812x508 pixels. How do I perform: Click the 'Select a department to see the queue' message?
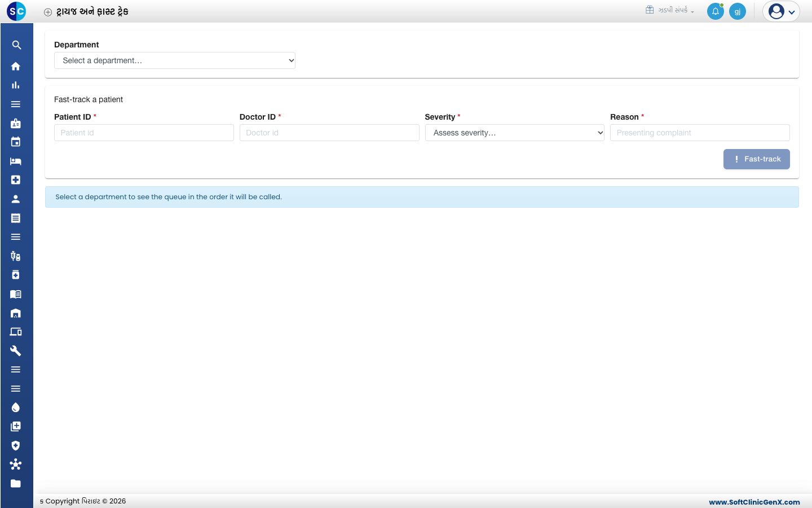pos(169,197)
